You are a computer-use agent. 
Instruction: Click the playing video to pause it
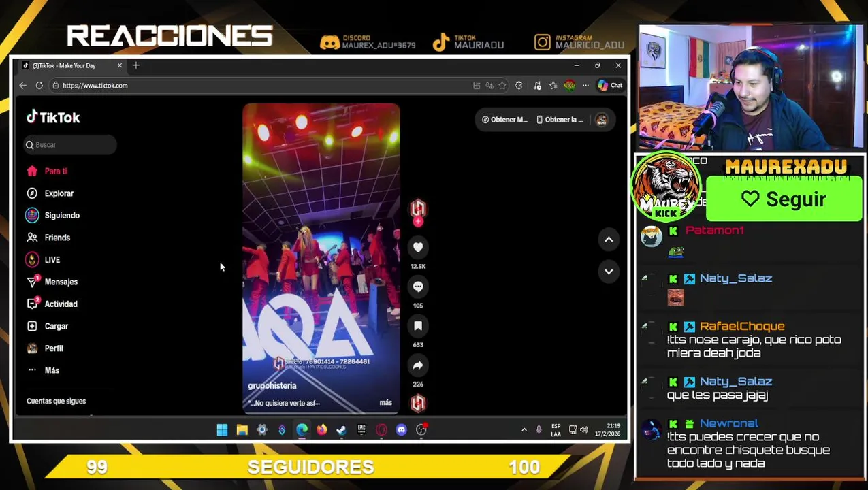coord(321,259)
